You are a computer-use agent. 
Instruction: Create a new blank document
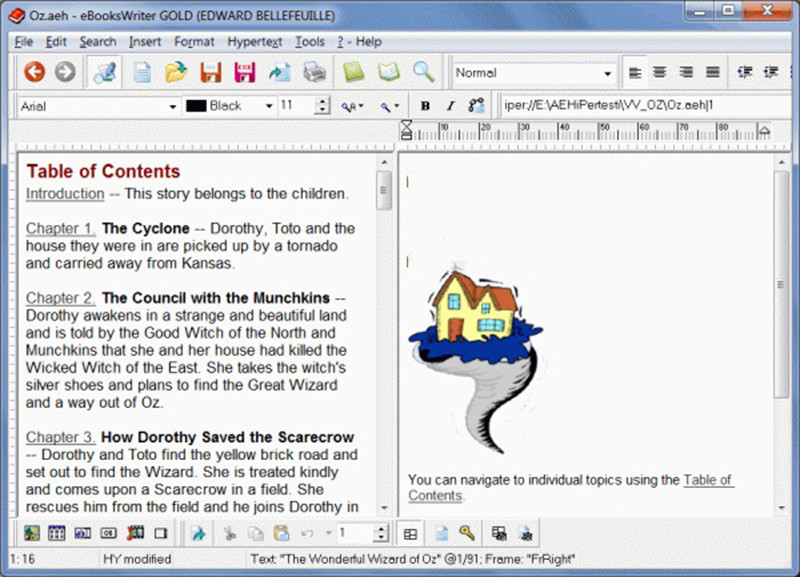click(142, 72)
